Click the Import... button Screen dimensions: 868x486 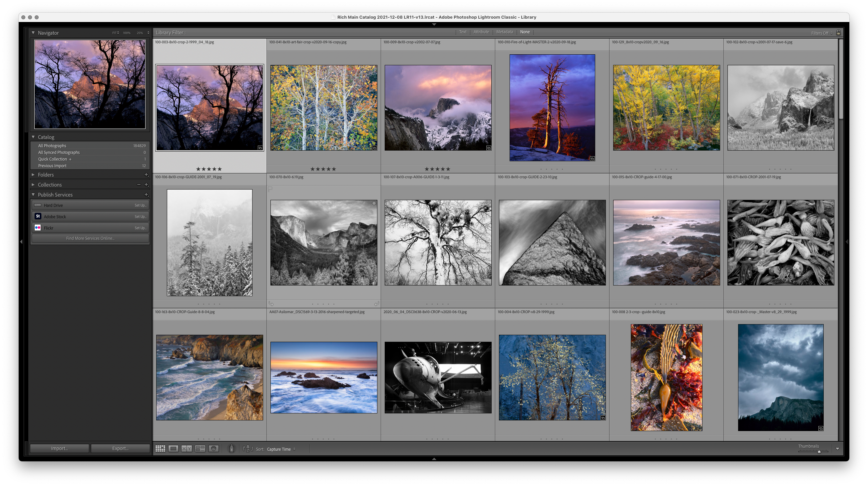[x=59, y=448]
